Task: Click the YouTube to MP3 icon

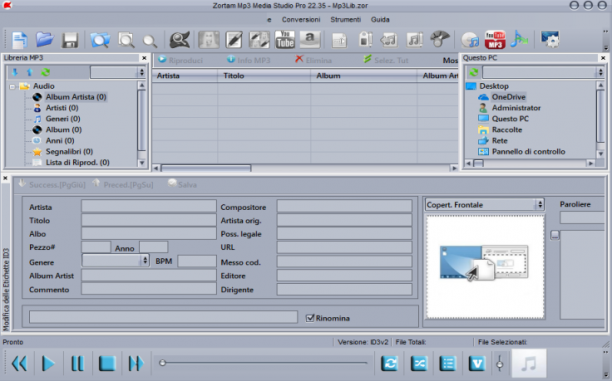Action: click(495, 40)
